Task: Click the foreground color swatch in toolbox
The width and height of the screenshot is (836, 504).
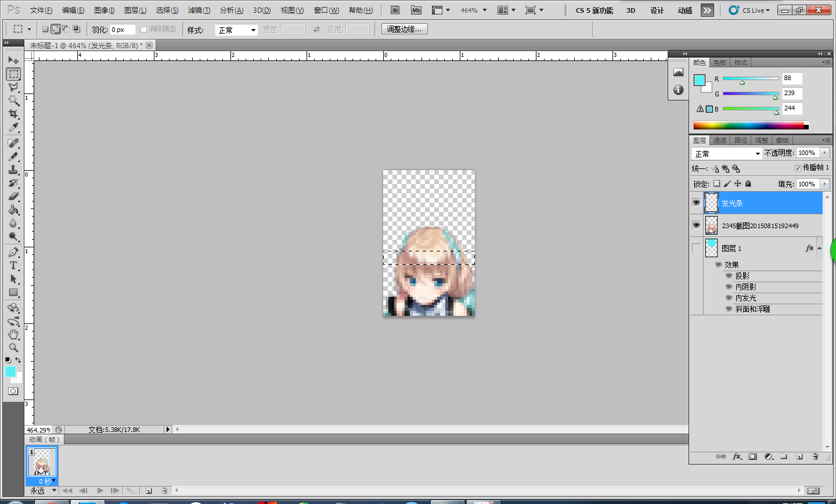Action: click(10, 372)
